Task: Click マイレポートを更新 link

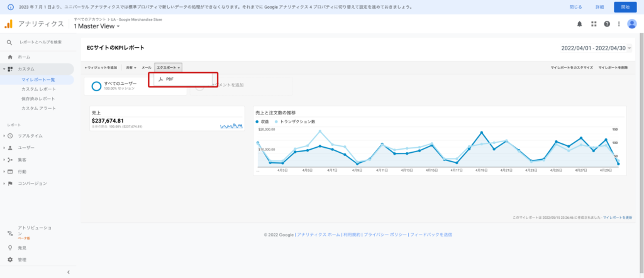Action: click(x=618, y=218)
